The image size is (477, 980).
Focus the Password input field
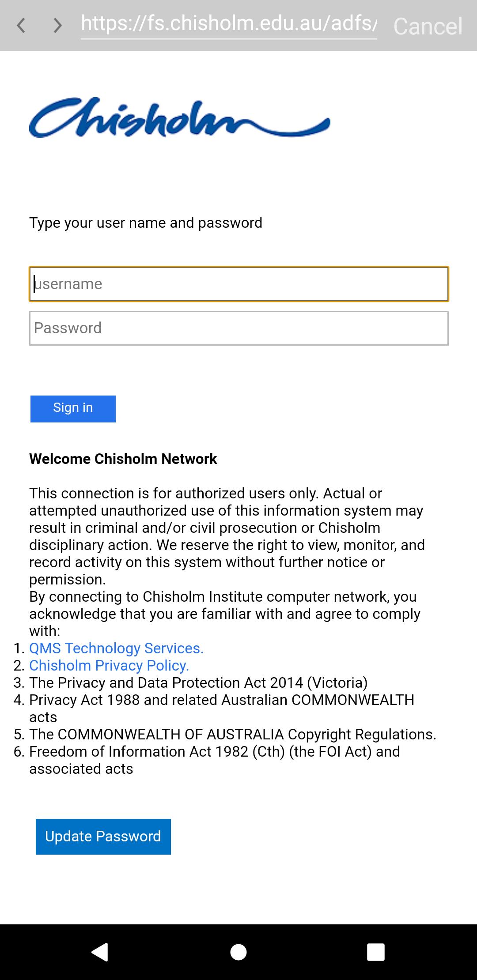click(x=238, y=328)
